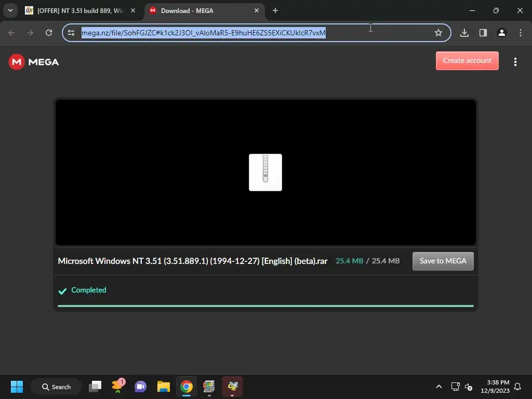The height and width of the screenshot is (399, 532).
Task: Open the computer-and-checklist app icon in taskbar
Action: [x=209, y=387]
